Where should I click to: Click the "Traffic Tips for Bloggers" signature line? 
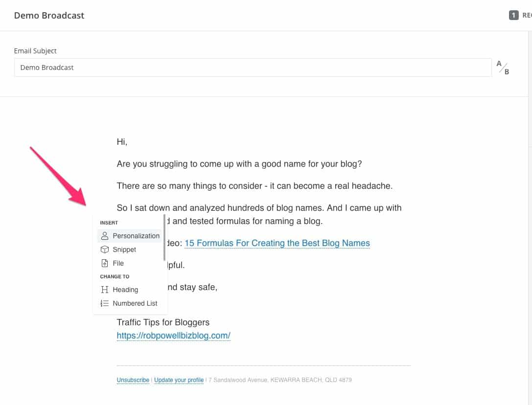[x=163, y=322]
